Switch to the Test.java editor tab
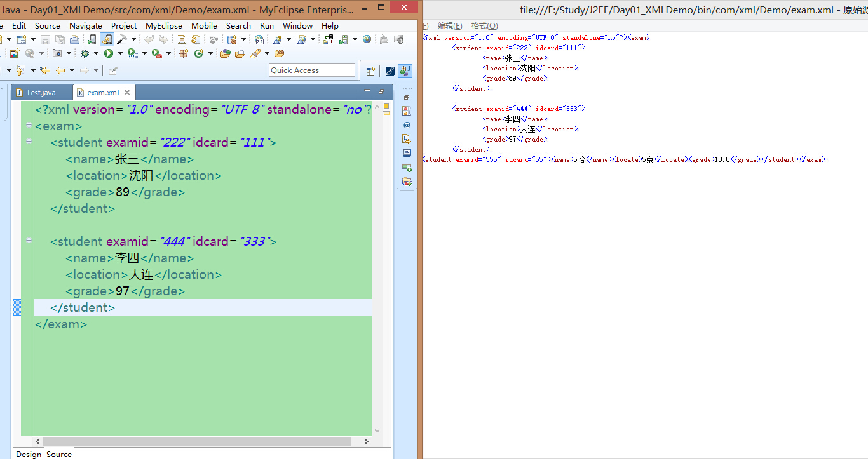Image resolution: width=868 pixels, height=459 pixels. tap(41, 93)
